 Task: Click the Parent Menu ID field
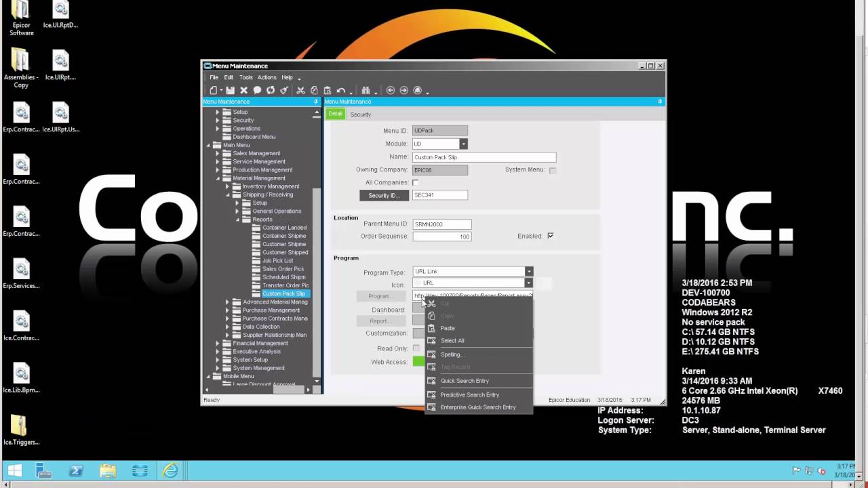point(441,224)
